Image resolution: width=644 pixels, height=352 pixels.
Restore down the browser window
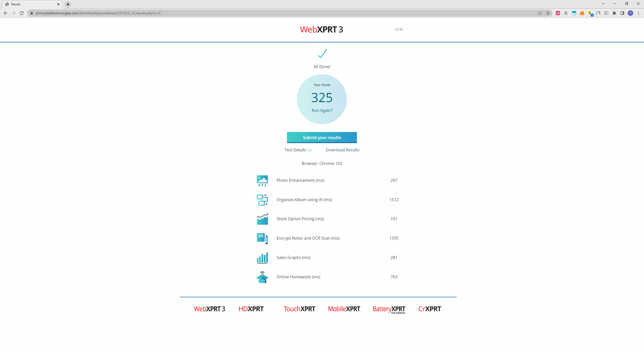click(626, 4)
